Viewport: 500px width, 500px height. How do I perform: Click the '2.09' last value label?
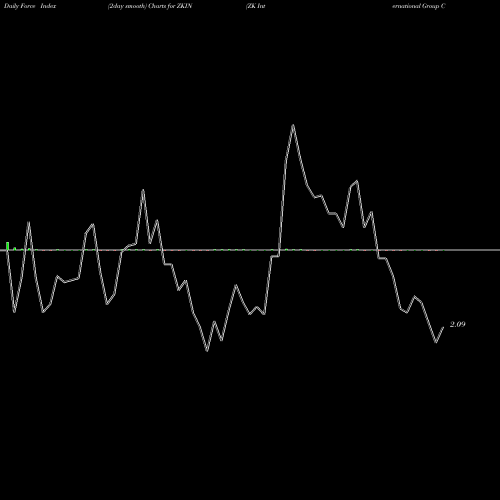(457, 324)
